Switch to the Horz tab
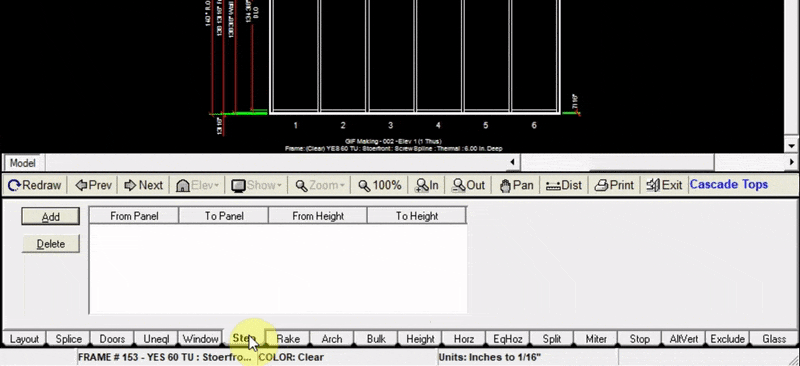The image size is (800, 366). point(464,339)
